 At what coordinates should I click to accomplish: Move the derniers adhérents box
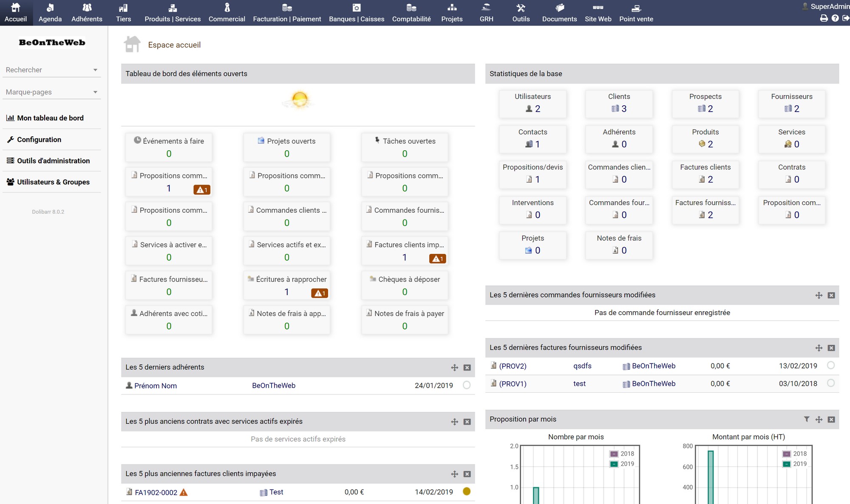[x=455, y=368]
